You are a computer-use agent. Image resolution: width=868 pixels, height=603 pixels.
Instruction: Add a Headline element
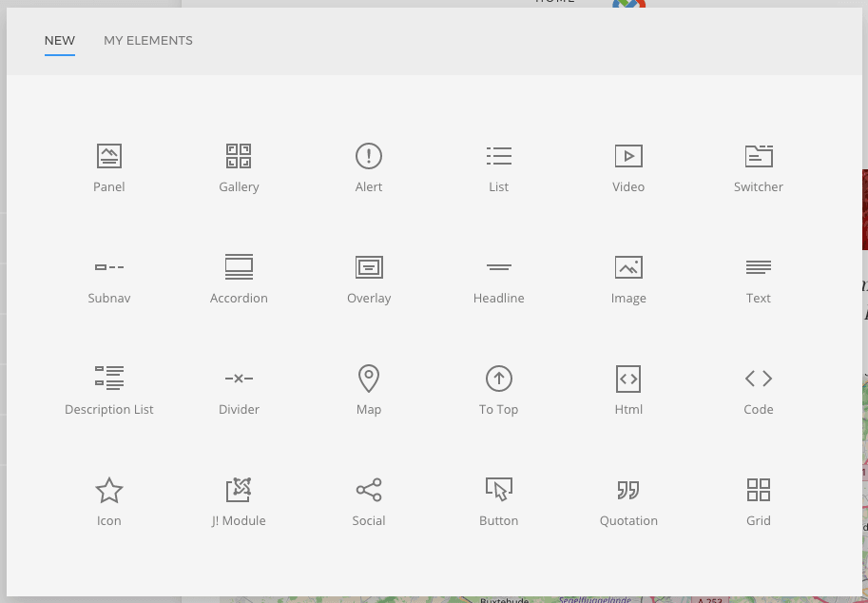pyautogui.click(x=498, y=267)
